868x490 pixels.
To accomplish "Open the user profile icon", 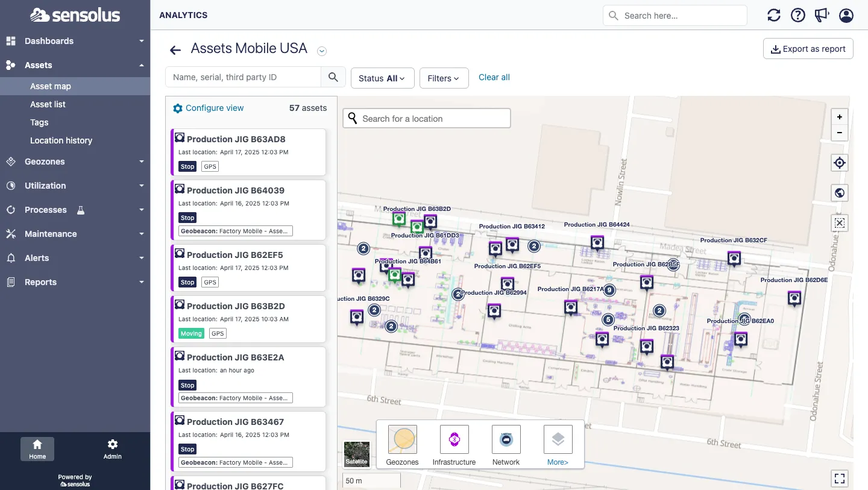I will pyautogui.click(x=846, y=16).
